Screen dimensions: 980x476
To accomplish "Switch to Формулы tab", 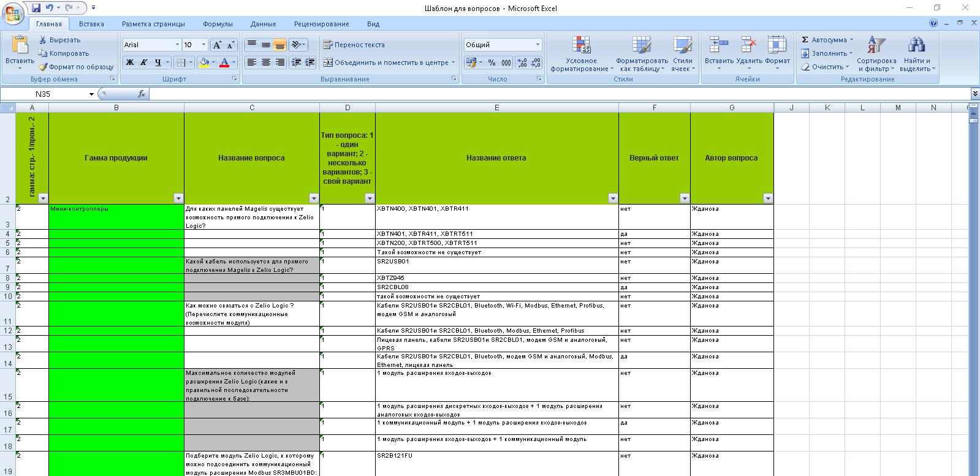I will (218, 24).
